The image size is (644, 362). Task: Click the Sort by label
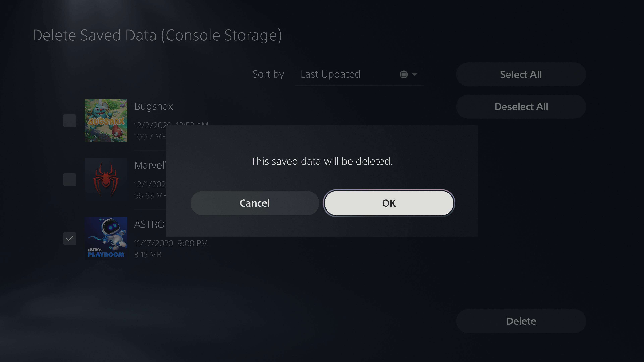[268, 74]
